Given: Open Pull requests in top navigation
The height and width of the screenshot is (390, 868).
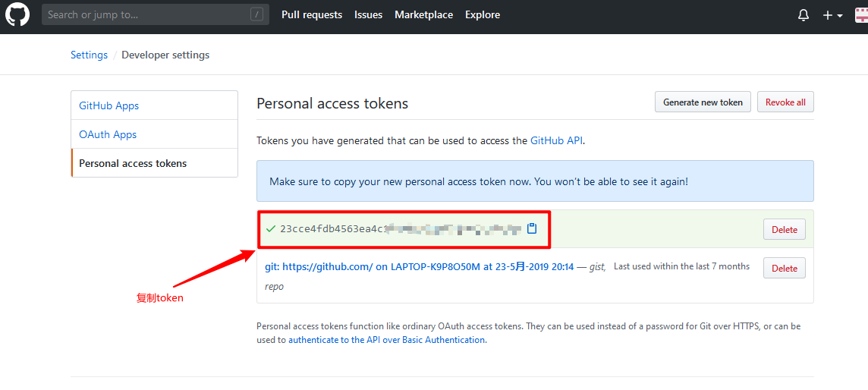Looking at the screenshot, I should [x=312, y=14].
